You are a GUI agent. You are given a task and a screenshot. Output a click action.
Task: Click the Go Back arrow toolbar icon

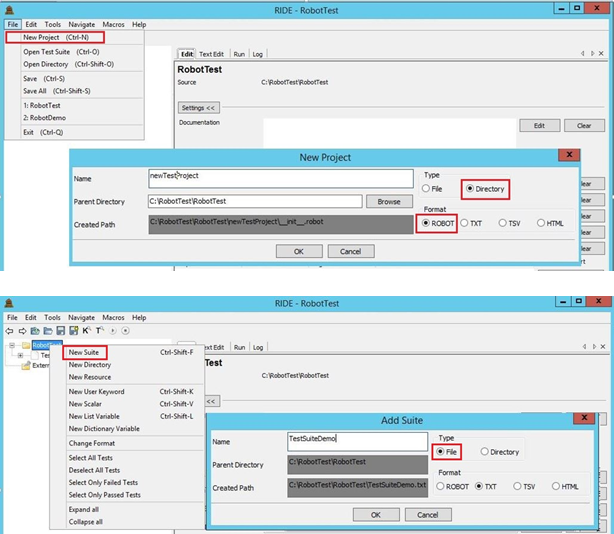(x=9, y=331)
